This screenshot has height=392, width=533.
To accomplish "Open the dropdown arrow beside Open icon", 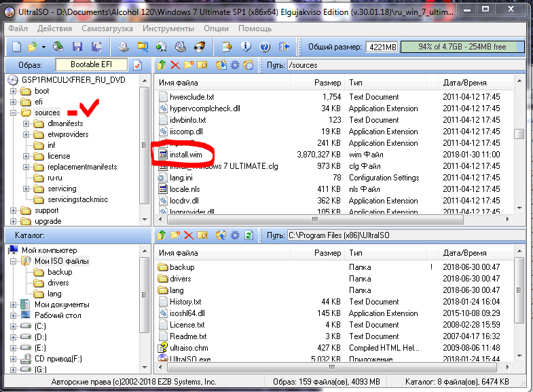I will (43, 47).
